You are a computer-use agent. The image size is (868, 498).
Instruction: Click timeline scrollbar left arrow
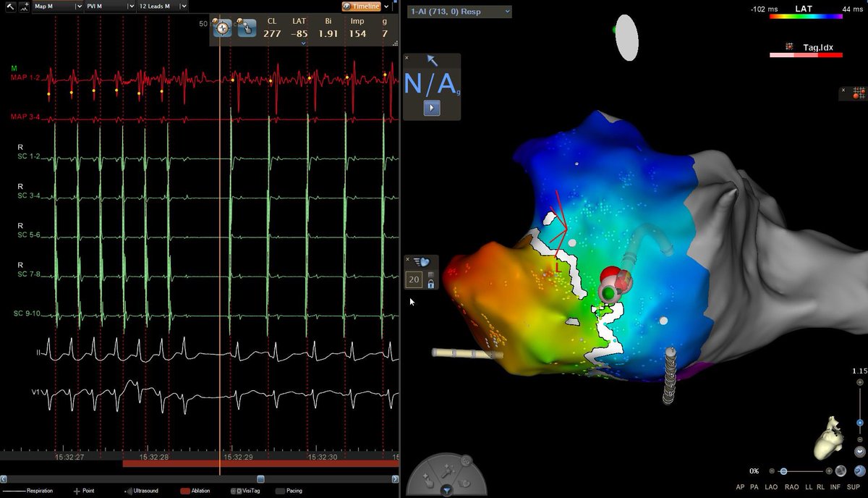[4, 478]
